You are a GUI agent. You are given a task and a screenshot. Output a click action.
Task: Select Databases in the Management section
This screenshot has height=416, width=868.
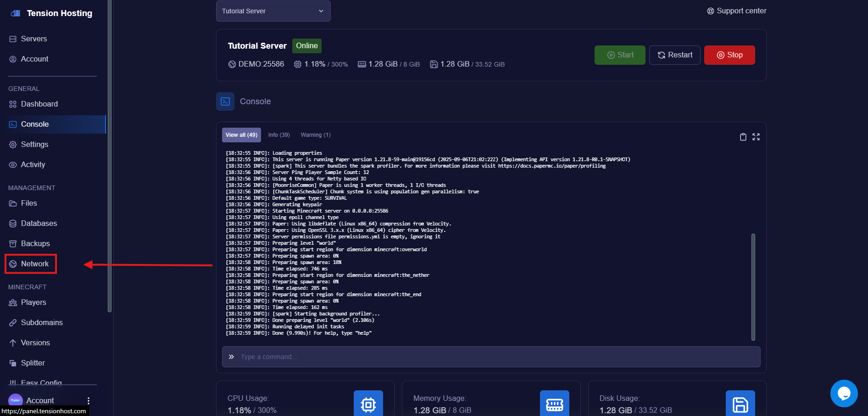coord(39,223)
